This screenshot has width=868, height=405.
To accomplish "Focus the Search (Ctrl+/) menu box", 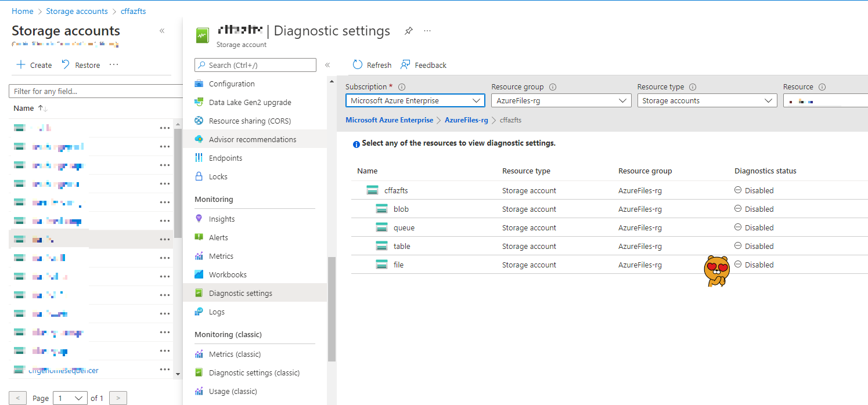I will click(x=255, y=65).
